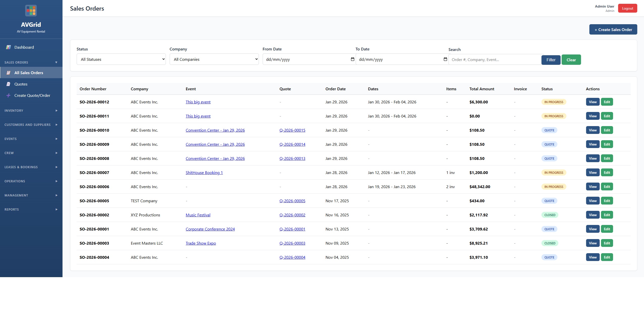Expand the Reports sidebar section
644x318 pixels.
[12, 209]
